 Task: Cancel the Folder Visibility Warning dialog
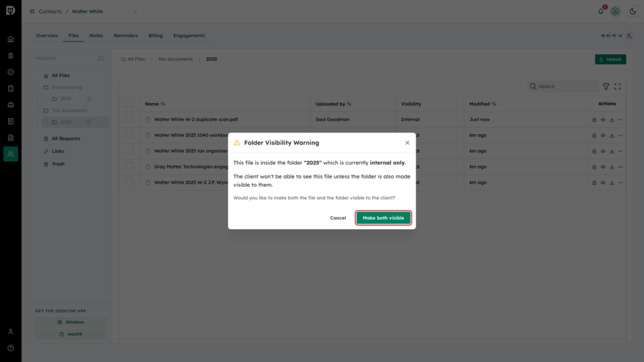point(338,218)
